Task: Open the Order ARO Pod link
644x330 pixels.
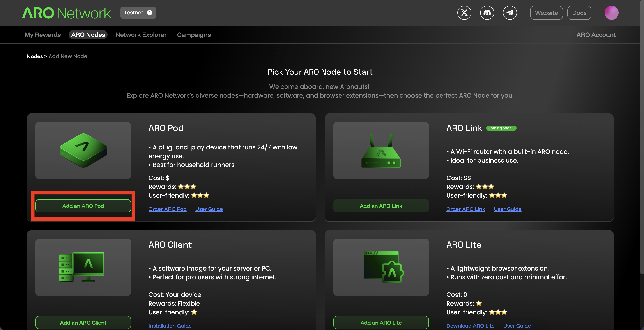Action: (x=167, y=209)
